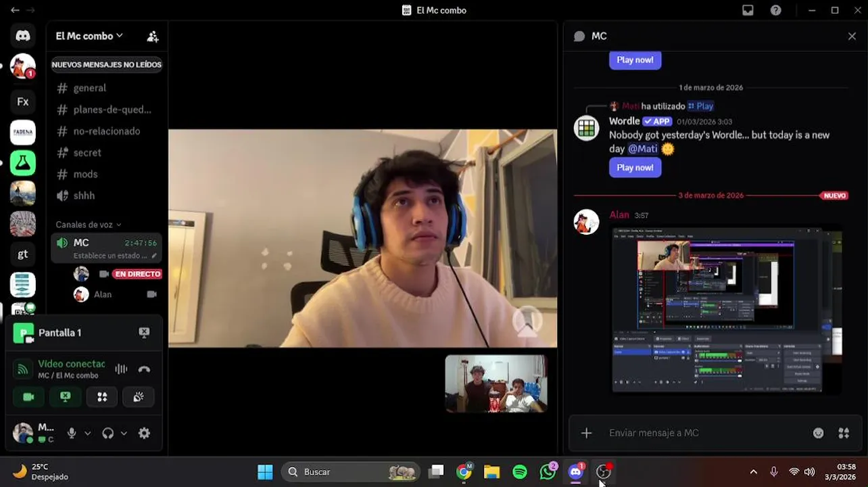Image resolution: width=868 pixels, height=487 pixels.
Task: Open the soundboard button
Action: pos(139,397)
